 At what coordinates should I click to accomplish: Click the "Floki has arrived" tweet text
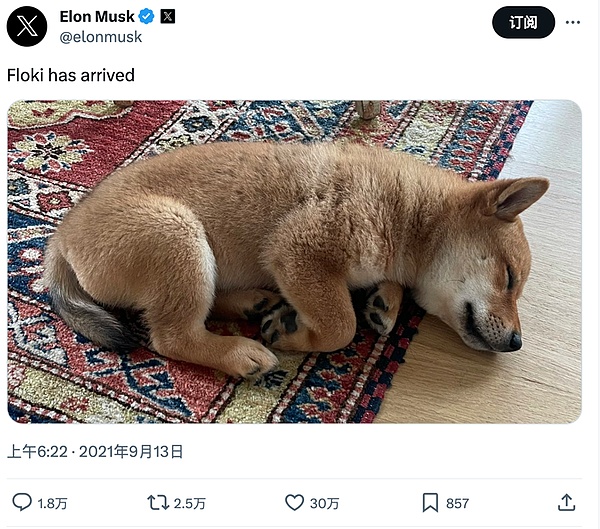point(71,75)
